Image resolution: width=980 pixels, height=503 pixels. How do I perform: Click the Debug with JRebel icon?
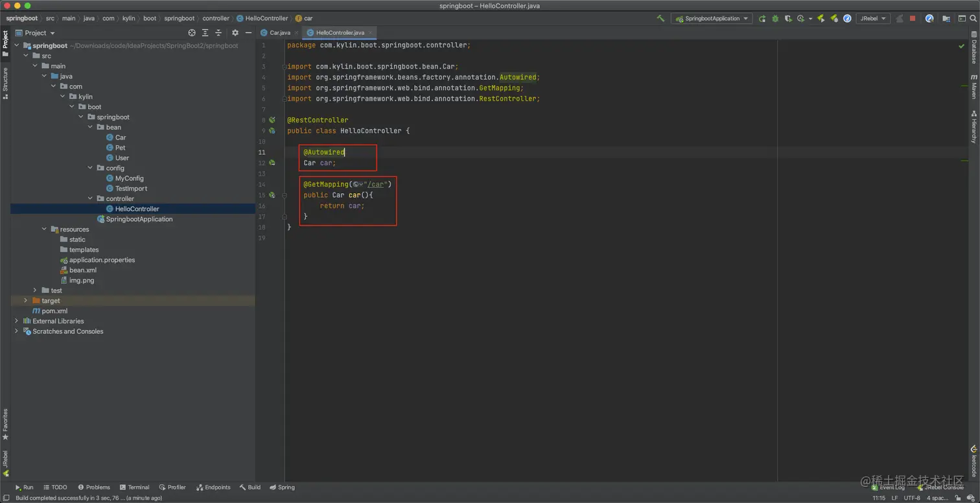[x=834, y=19]
